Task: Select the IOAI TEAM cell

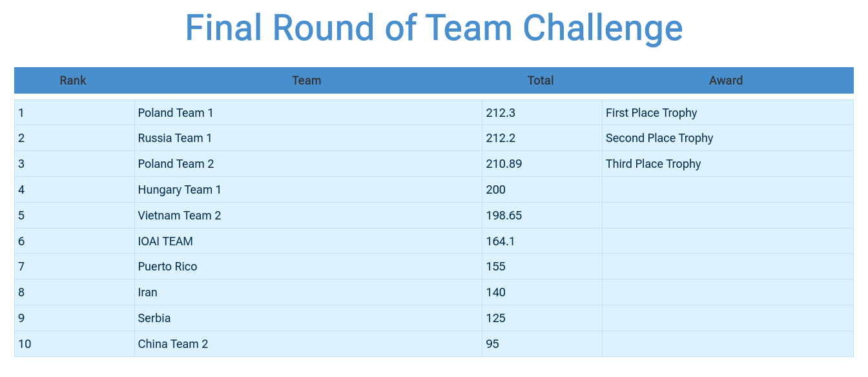Action: 165,241
